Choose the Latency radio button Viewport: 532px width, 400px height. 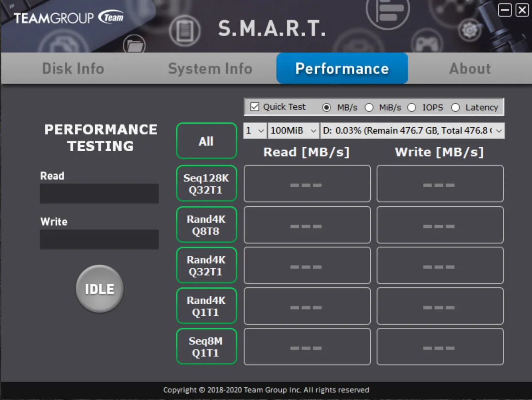pyautogui.click(x=455, y=107)
